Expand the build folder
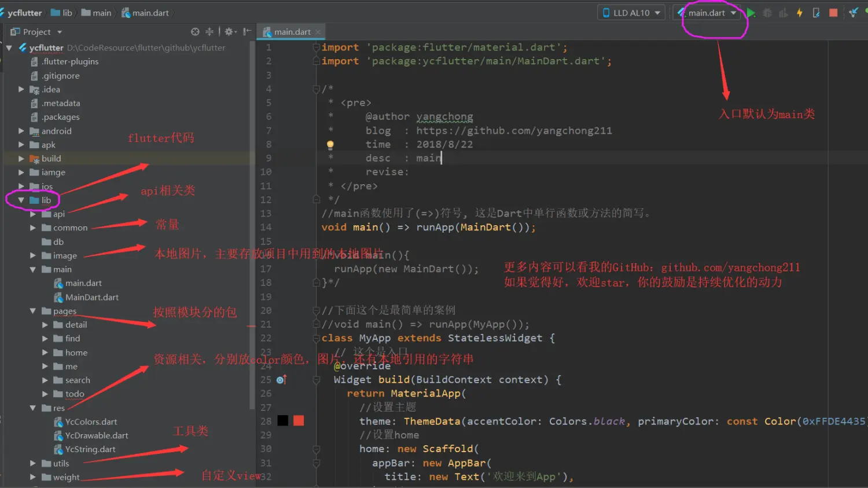 coord(21,159)
